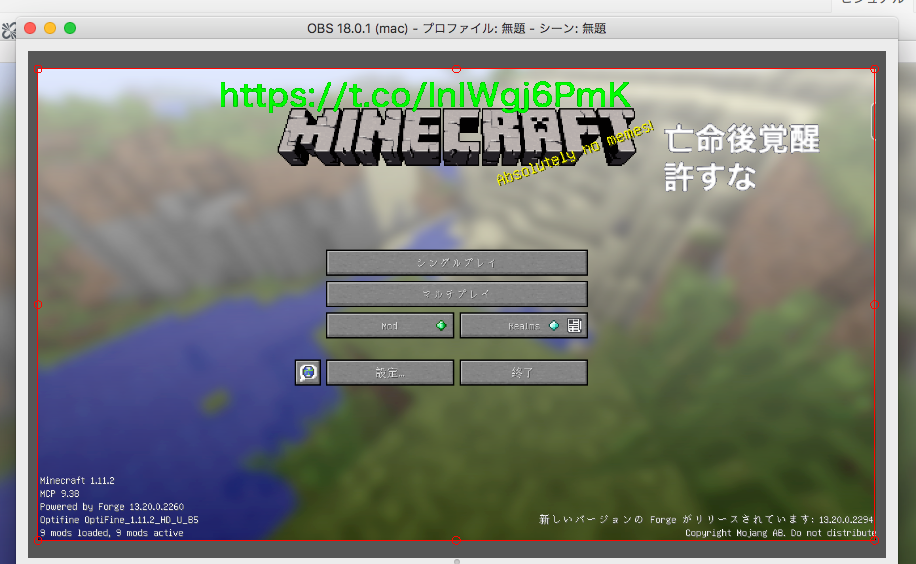916x564 pixels.
Task: Select the middle-left red source transform handle
Action: (39, 305)
